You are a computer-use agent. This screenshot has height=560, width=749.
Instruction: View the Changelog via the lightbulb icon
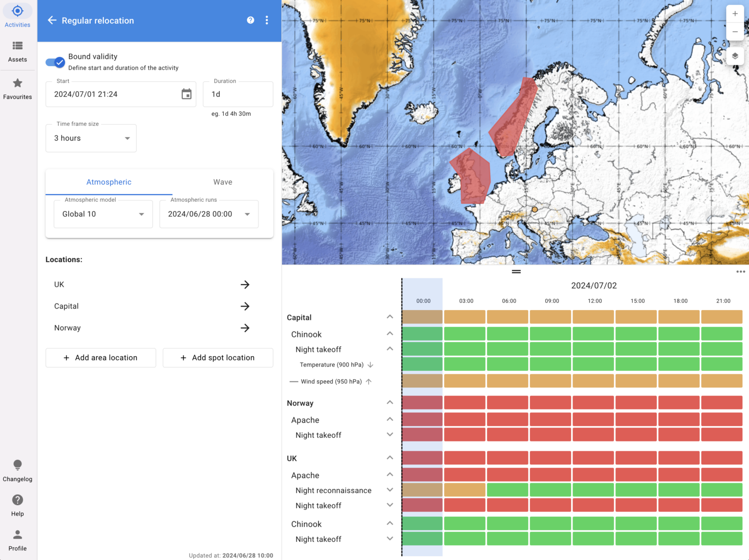click(18, 465)
